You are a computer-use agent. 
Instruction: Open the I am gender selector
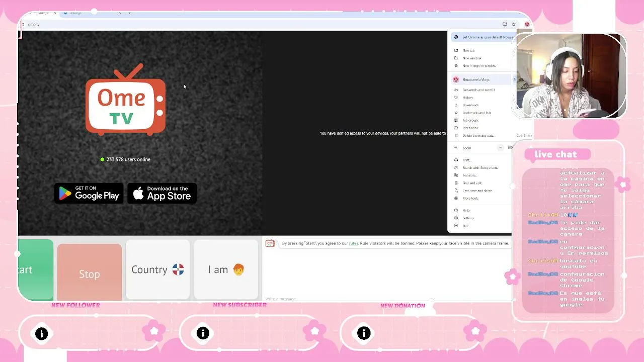tap(226, 269)
